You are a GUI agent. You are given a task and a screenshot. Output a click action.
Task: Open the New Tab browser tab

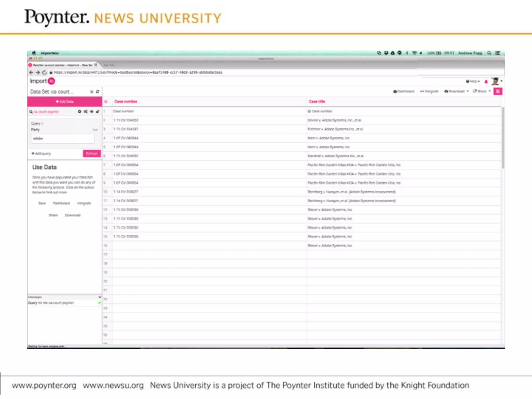109,65
